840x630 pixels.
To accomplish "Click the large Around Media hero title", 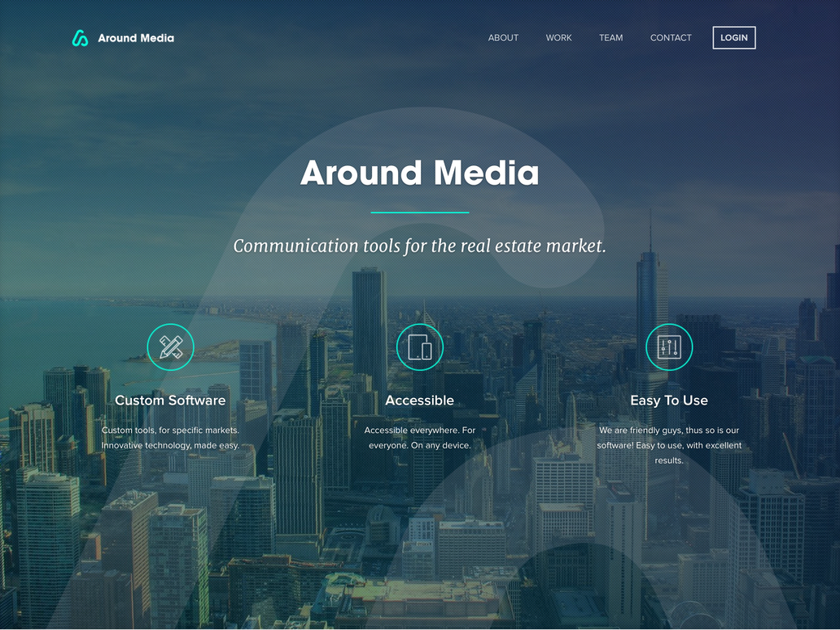I will pyautogui.click(x=419, y=173).
